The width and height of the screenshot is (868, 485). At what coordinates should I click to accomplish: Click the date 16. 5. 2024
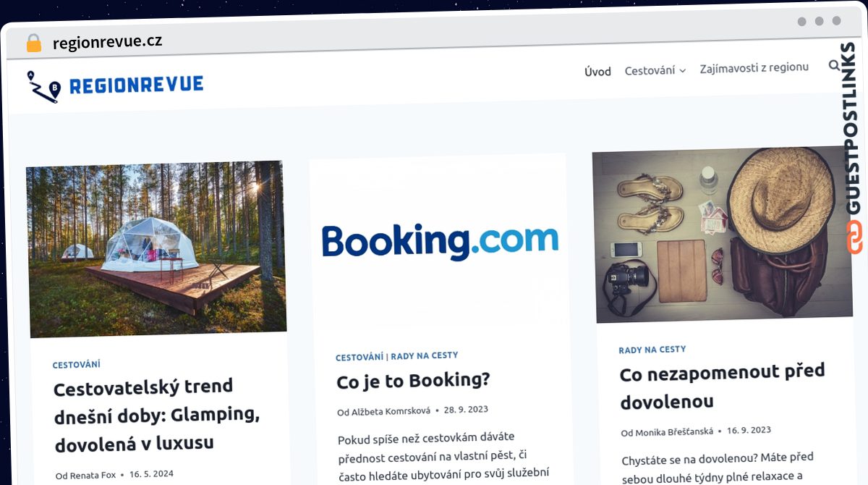click(x=152, y=475)
